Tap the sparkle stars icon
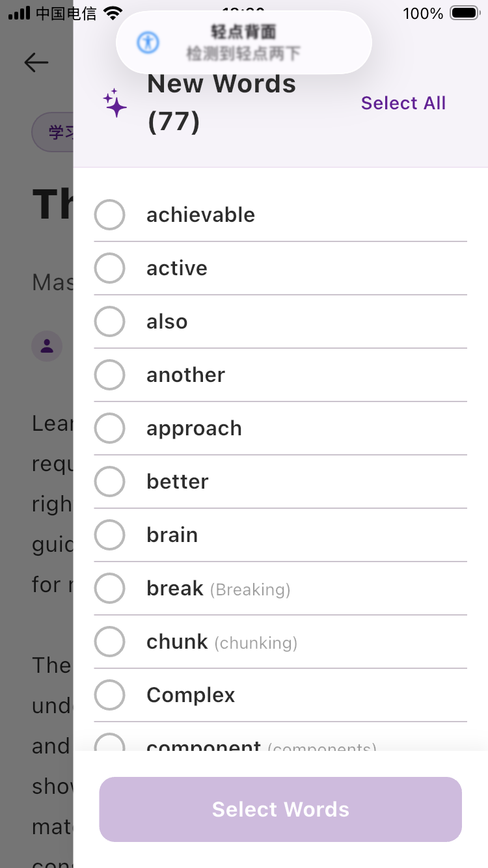The image size is (488, 868). [115, 103]
